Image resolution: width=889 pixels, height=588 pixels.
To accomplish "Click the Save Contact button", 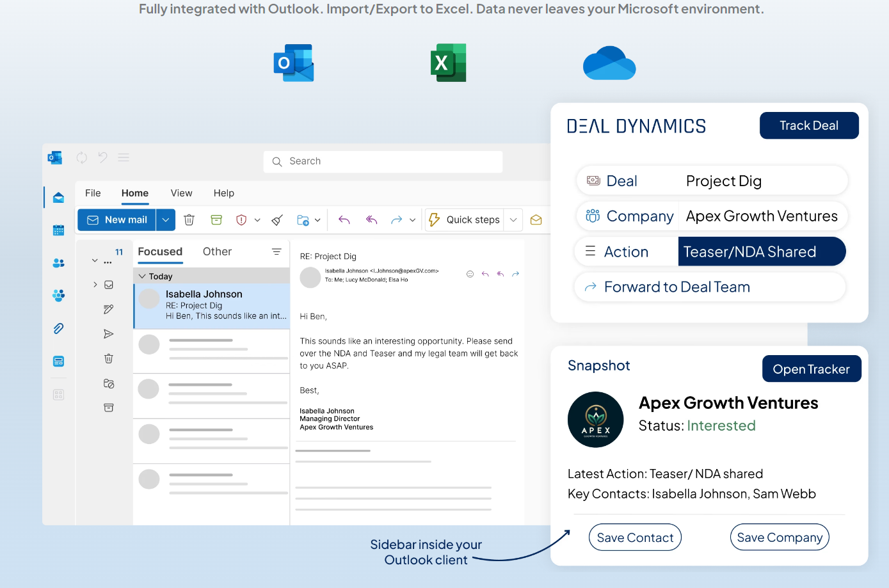I will (635, 537).
